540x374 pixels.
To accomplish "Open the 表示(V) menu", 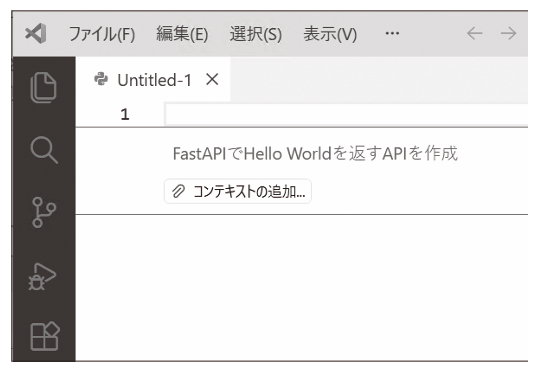I will (x=330, y=34).
